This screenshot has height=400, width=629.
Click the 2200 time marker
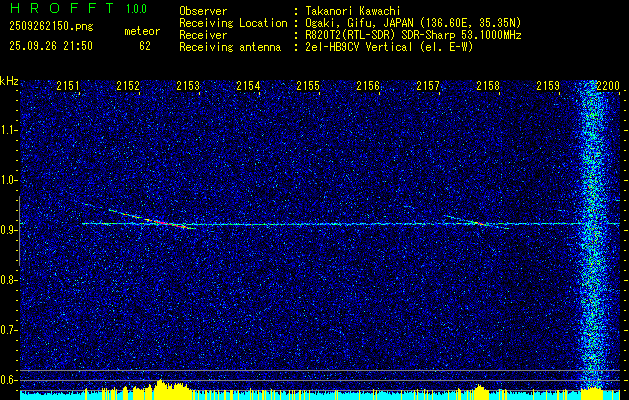tap(607, 87)
